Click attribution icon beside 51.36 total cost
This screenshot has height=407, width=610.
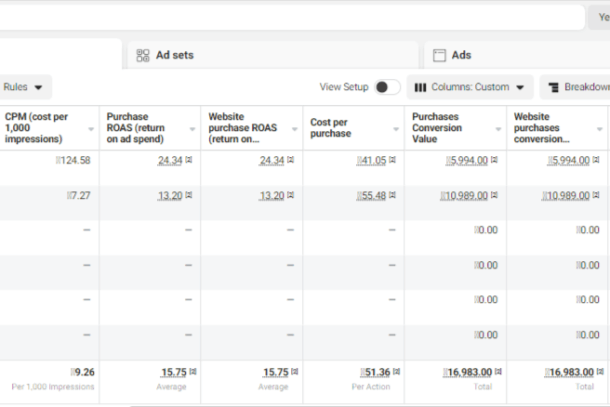point(394,372)
